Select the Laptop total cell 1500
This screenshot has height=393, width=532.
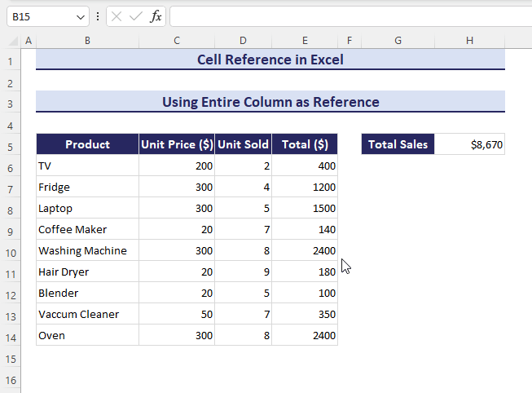point(305,209)
